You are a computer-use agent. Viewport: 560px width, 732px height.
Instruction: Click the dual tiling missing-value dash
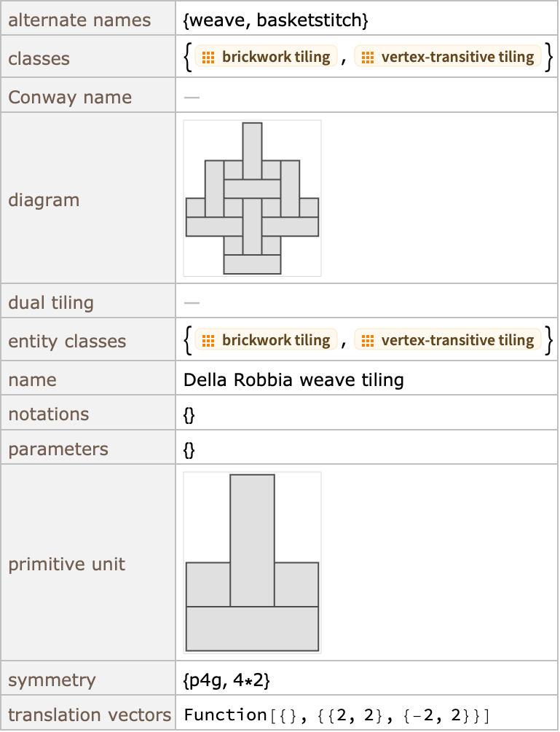[x=192, y=302]
